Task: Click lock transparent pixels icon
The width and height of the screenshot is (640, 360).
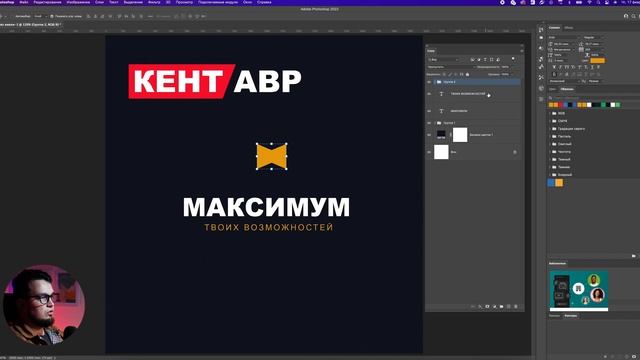Action: 444,74
